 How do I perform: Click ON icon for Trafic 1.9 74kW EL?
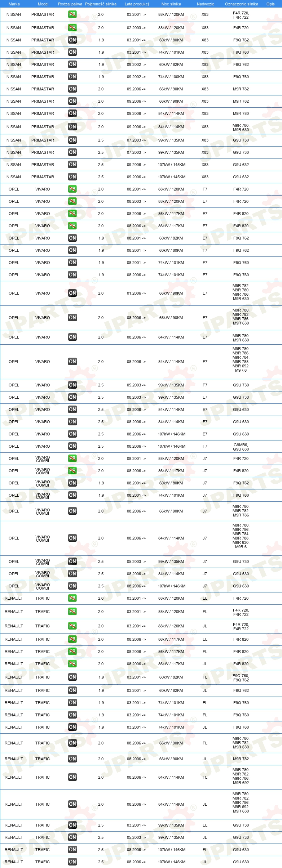[72, 703]
